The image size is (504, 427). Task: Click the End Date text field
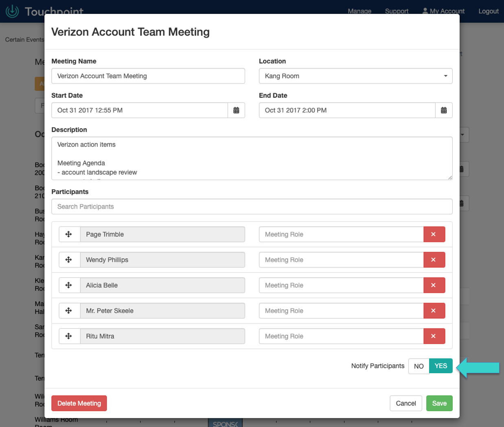click(x=347, y=110)
